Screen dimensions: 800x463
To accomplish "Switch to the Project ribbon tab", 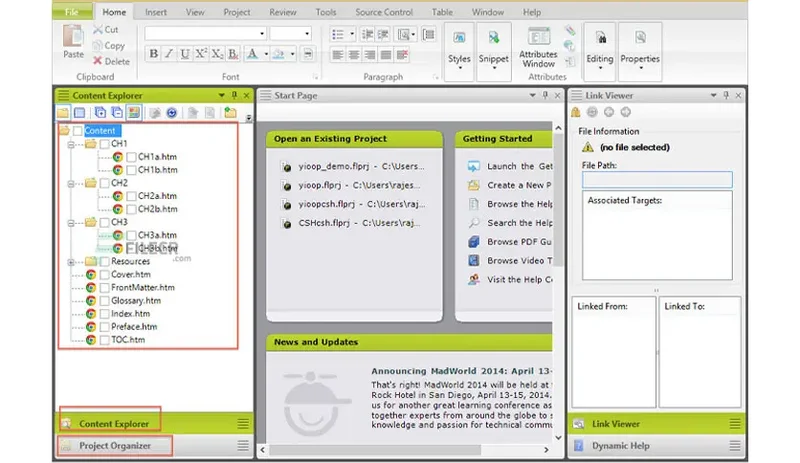I will 237,12.
